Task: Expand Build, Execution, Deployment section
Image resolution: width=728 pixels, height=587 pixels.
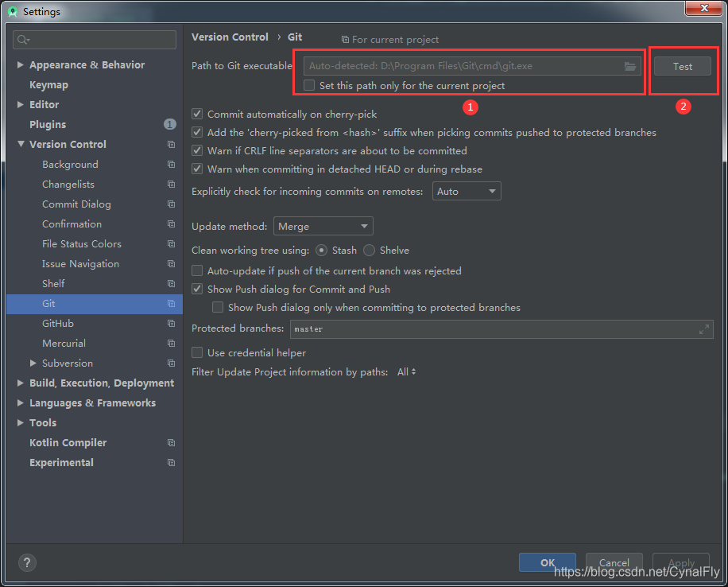Action: [x=21, y=383]
